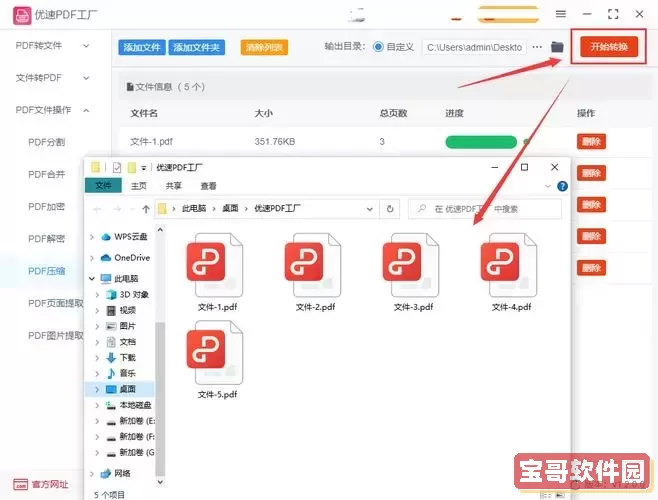Go up one folder level in Explorer
The image size is (658, 500).
146,209
